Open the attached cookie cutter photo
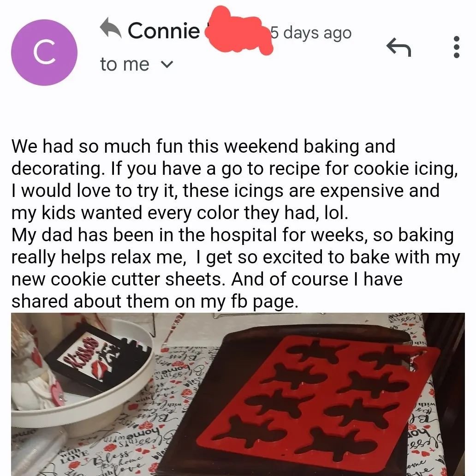476x476 pixels. pos(238,394)
